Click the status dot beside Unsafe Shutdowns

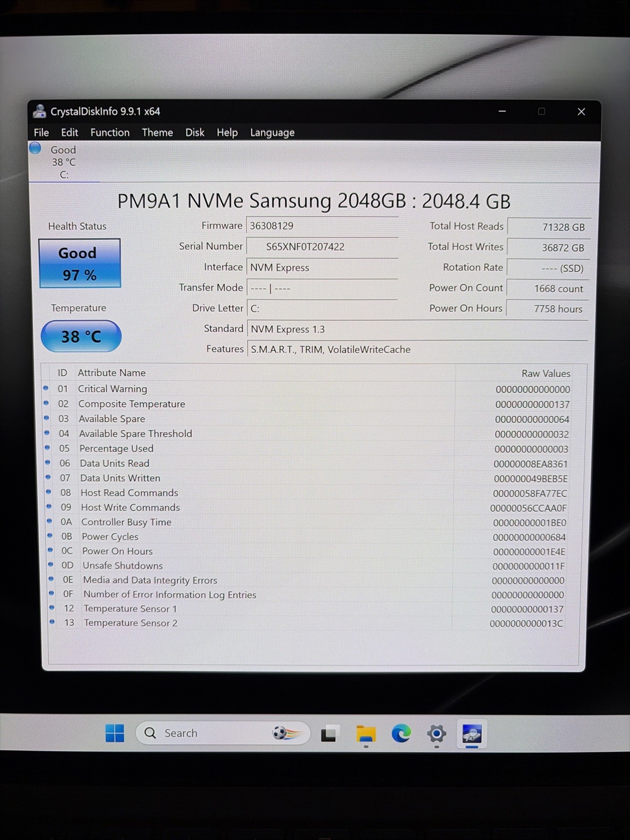51,564
